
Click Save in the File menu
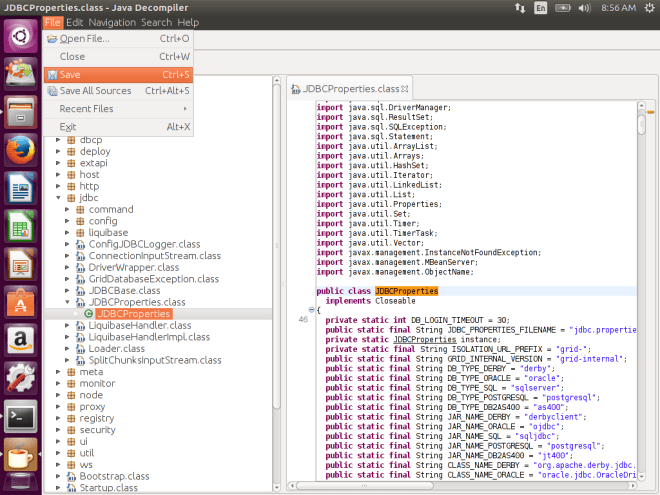[70, 74]
